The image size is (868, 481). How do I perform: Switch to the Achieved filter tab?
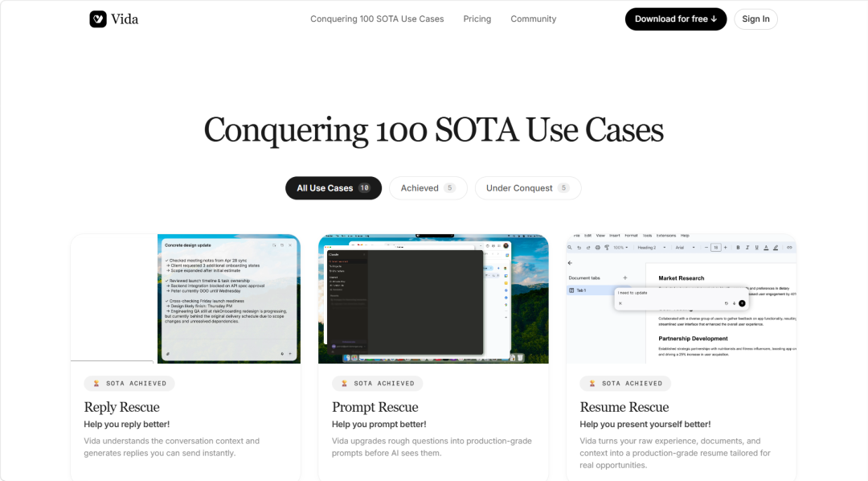pos(428,188)
